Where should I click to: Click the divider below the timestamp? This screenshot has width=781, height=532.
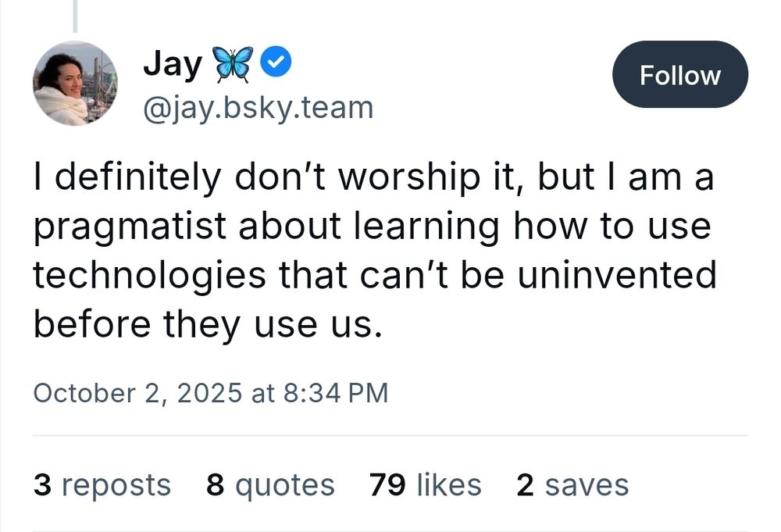tap(390, 434)
